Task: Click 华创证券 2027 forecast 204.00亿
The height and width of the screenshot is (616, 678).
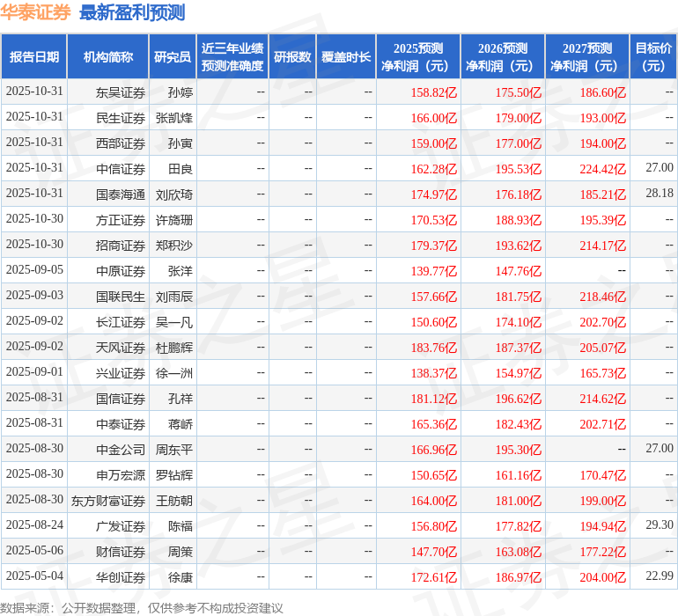Action: pyautogui.click(x=603, y=577)
